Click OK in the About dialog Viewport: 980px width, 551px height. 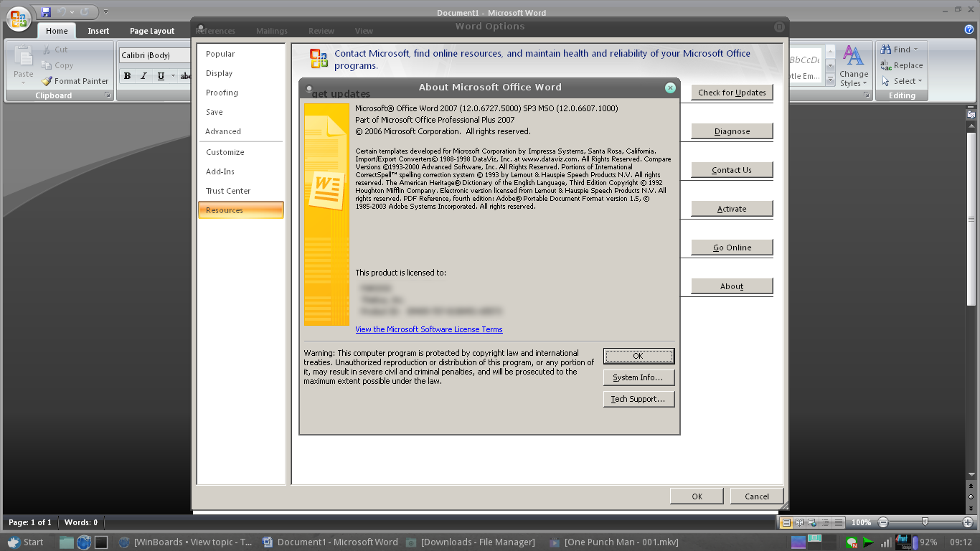click(639, 356)
